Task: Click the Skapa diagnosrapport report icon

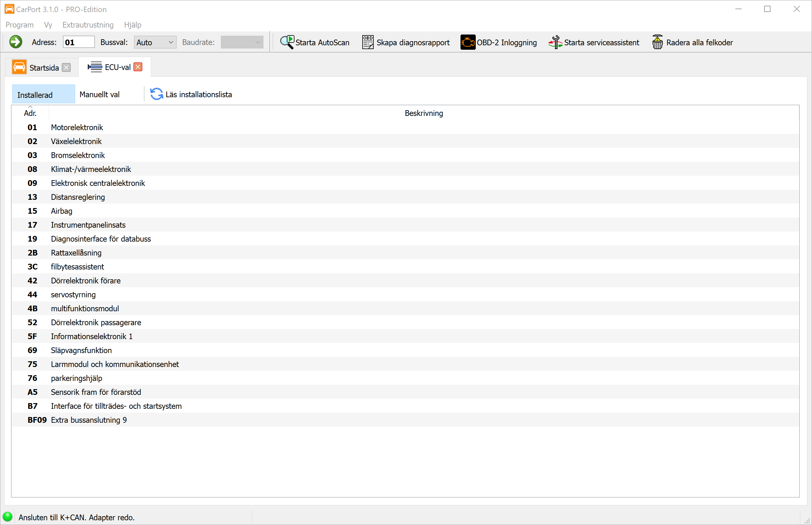Action: click(x=367, y=42)
